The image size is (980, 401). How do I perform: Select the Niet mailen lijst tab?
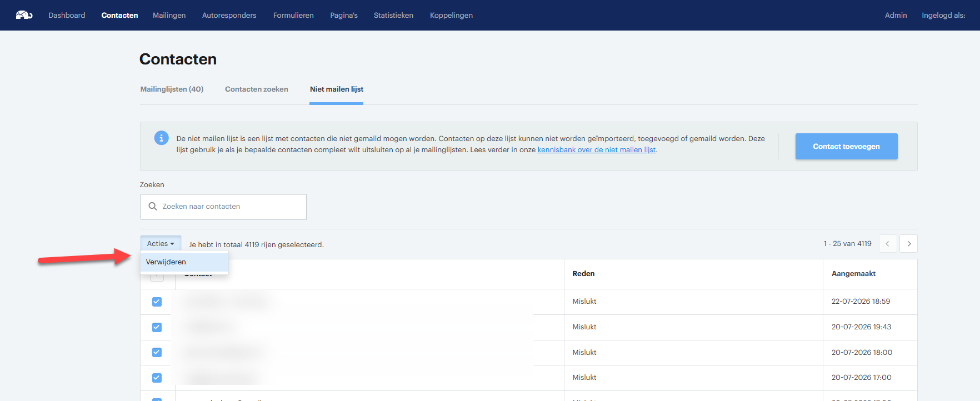(x=337, y=89)
